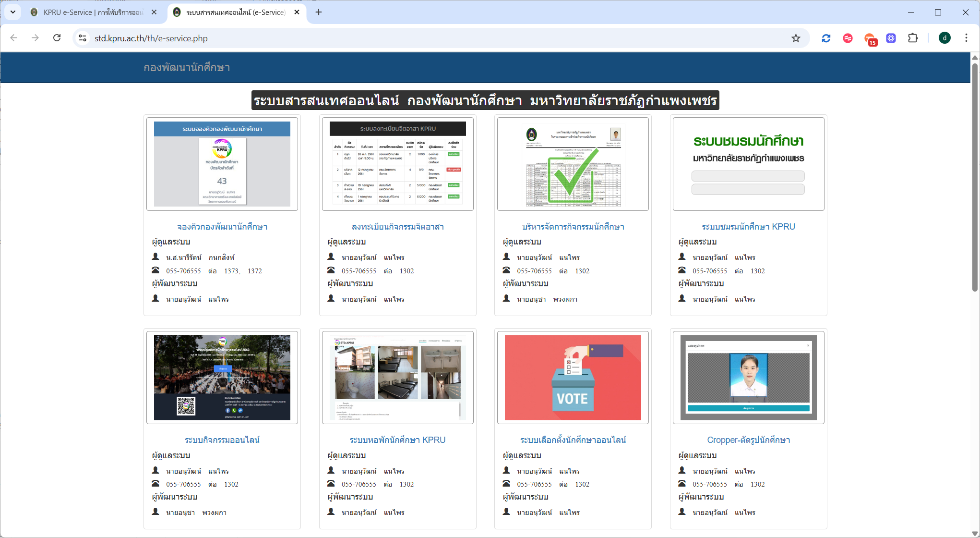Switch to the KPRU e-Service tab

pyautogui.click(x=91, y=12)
